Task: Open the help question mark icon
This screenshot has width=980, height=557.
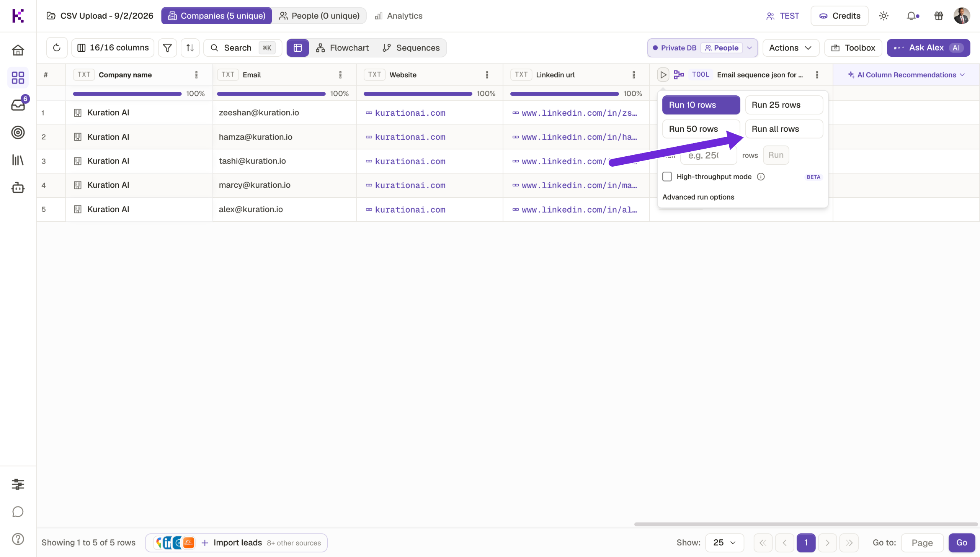Action: pyautogui.click(x=18, y=539)
